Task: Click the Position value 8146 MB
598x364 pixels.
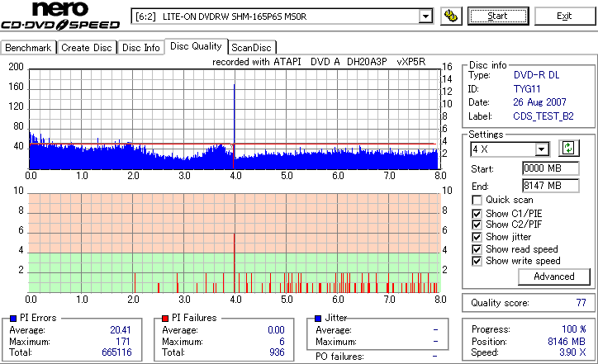Action: [567, 342]
